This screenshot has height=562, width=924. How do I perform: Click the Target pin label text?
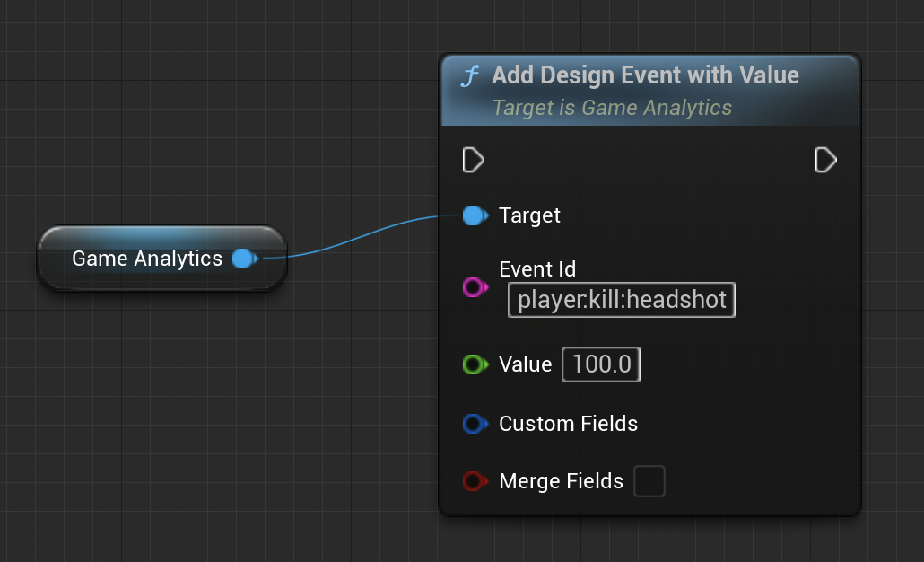529,215
